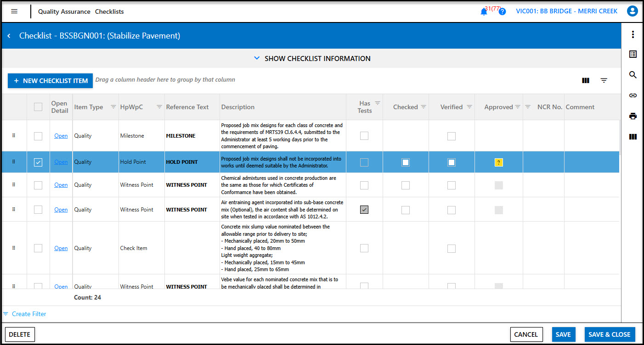Click concrete mix slump value description
The height and width of the screenshot is (345, 644).
click(282, 248)
